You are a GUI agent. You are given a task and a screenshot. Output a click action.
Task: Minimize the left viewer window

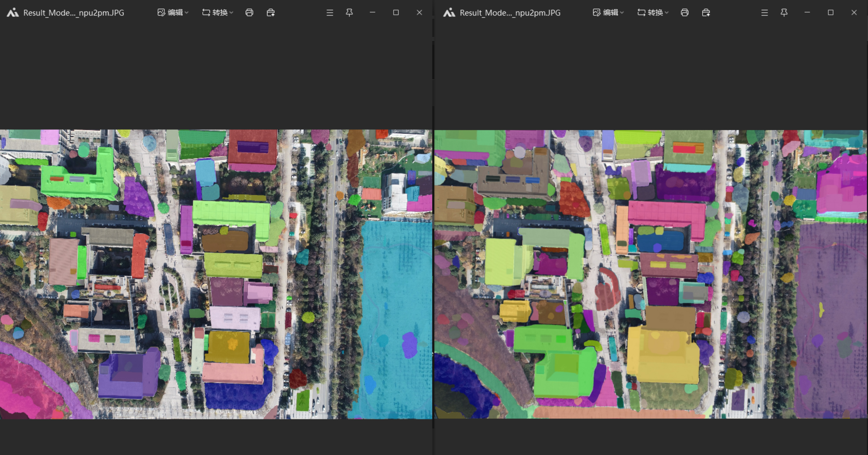372,13
